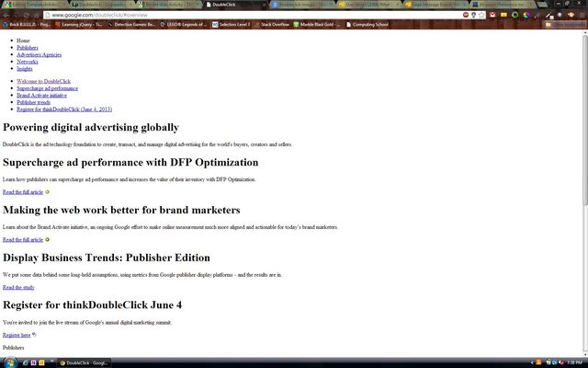Open the Publisher trends link
The width and height of the screenshot is (588, 368).
pos(33,102)
